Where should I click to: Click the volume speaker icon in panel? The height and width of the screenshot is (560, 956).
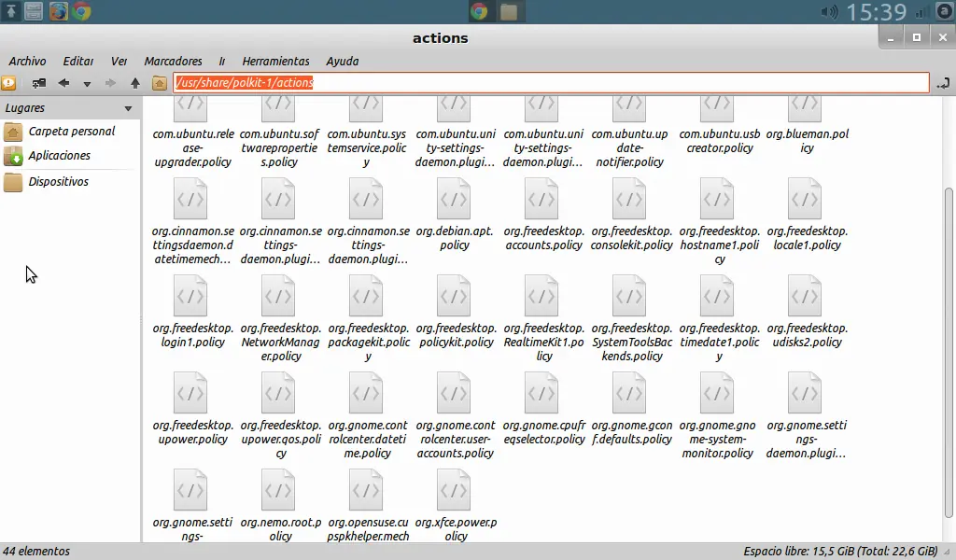[829, 12]
